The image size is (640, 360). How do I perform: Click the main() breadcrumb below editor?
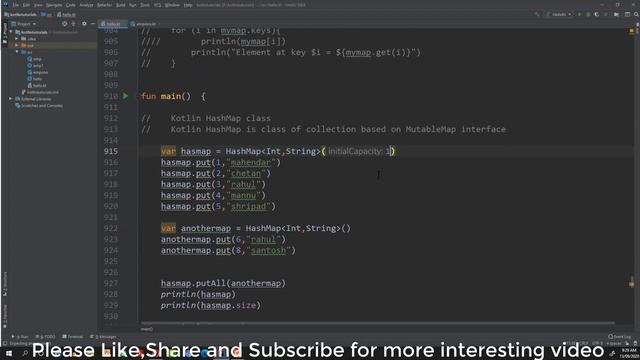pyautogui.click(x=147, y=329)
